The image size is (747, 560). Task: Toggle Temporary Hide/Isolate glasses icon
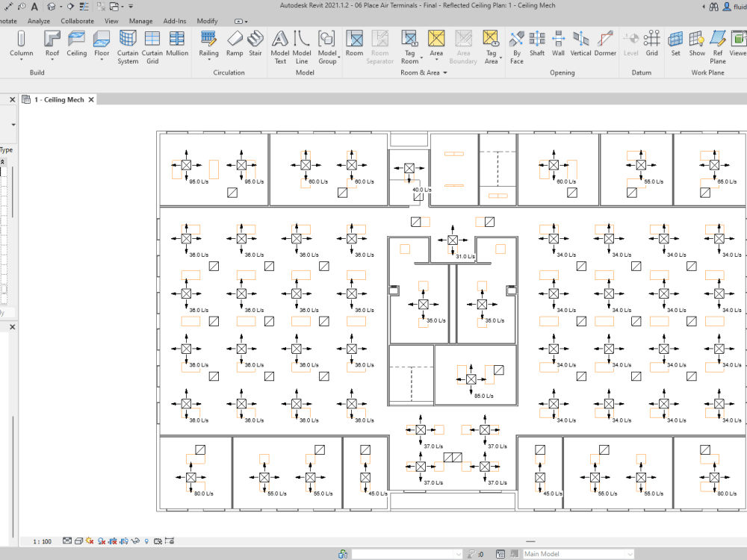135,541
